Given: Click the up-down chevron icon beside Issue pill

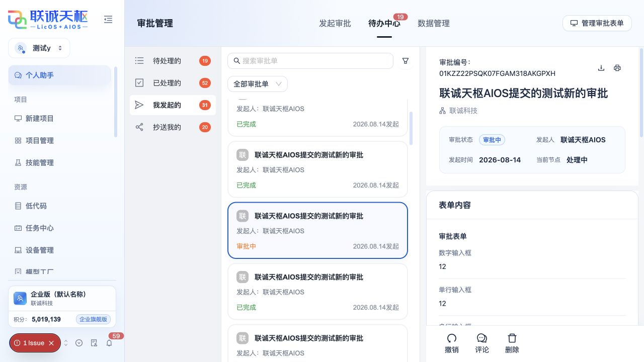Looking at the screenshot, I should [65, 343].
